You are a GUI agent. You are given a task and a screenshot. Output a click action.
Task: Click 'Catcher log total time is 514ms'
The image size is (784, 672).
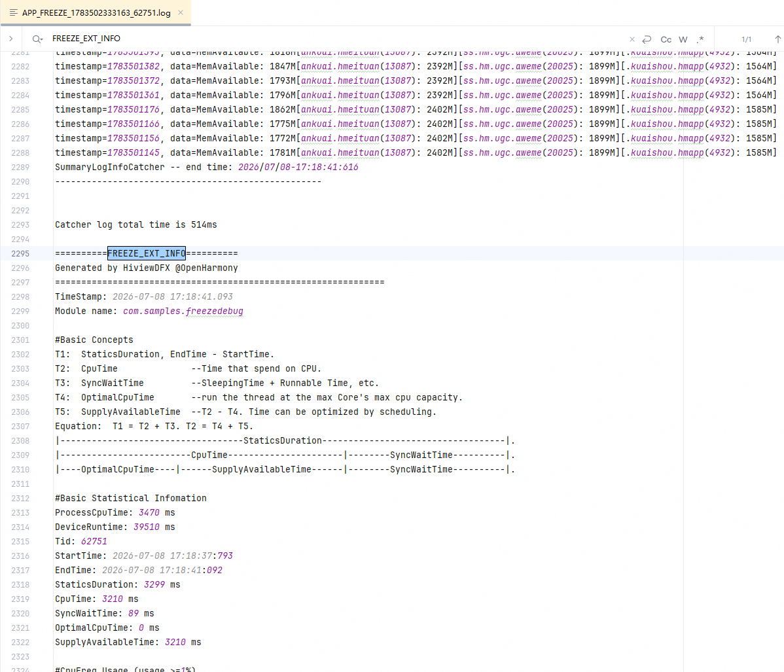tap(136, 225)
